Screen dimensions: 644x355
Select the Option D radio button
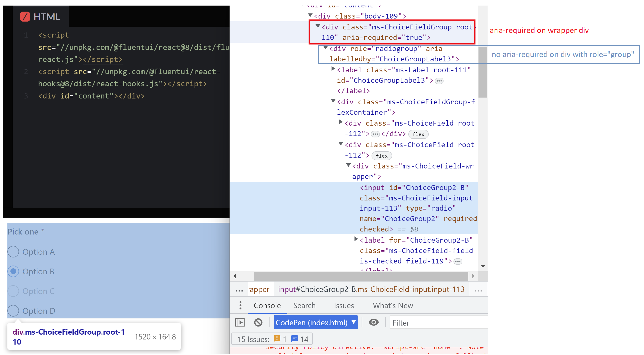click(13, 311)
